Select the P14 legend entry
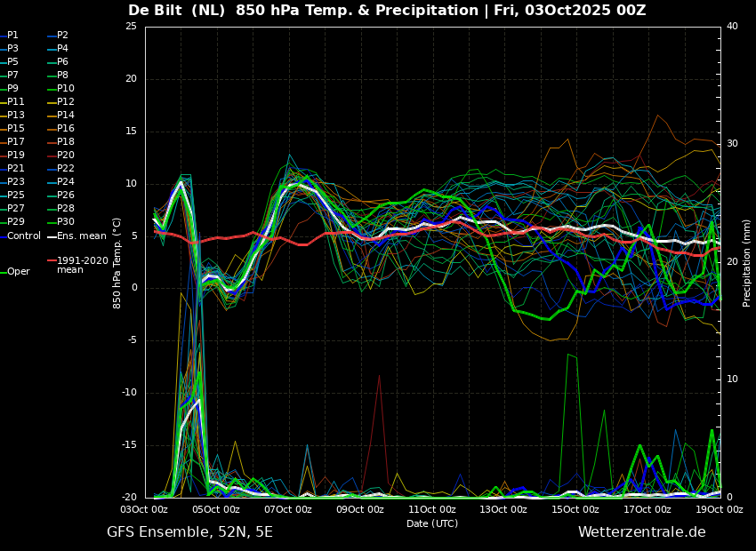756x551 pixels. tap(60, 116)
